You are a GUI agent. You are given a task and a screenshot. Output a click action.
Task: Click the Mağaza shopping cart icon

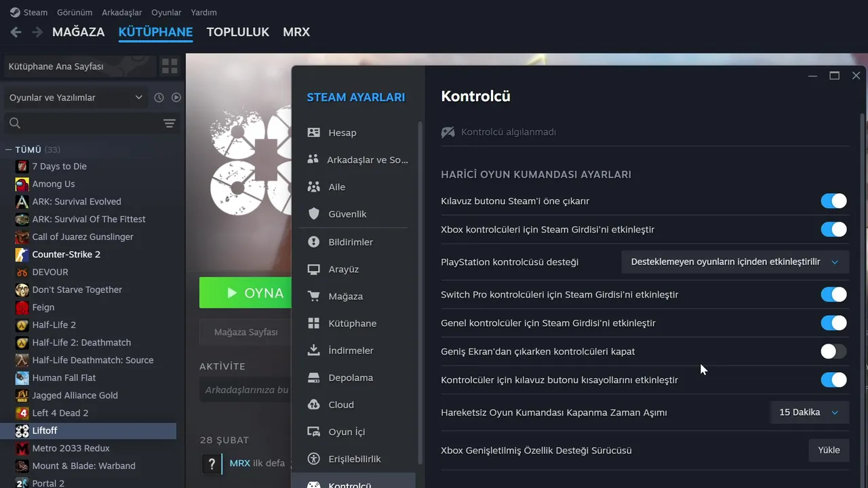313,296
